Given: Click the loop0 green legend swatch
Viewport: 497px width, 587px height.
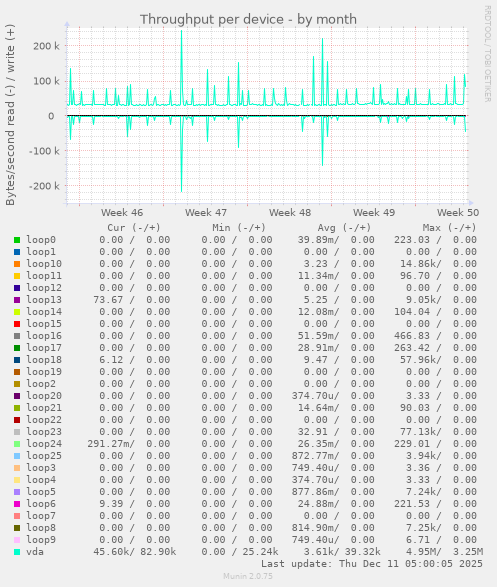Looking at the screenshot, I should 17,240.
